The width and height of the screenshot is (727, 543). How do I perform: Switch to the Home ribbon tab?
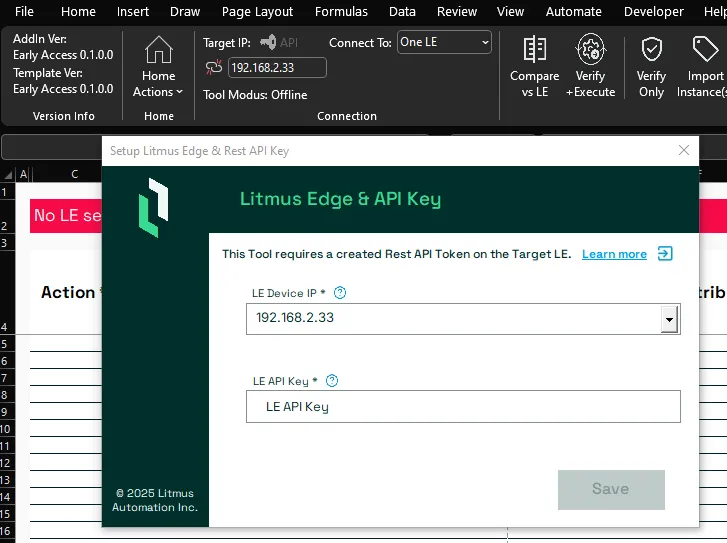click(78, 12)
